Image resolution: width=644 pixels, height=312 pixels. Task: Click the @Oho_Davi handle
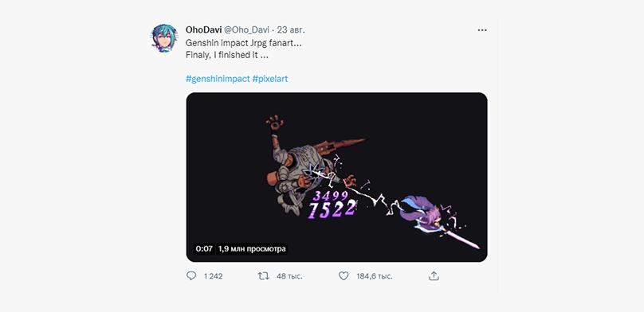[246, 30]
